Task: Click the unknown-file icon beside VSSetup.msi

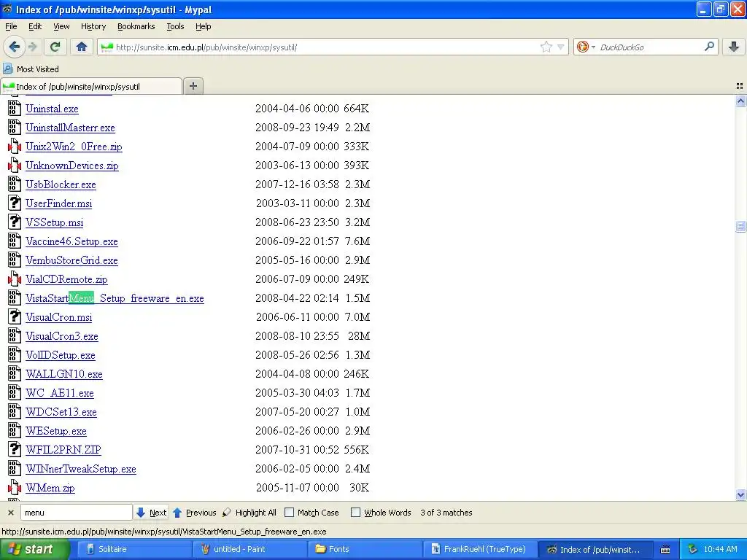Action: 15,222
